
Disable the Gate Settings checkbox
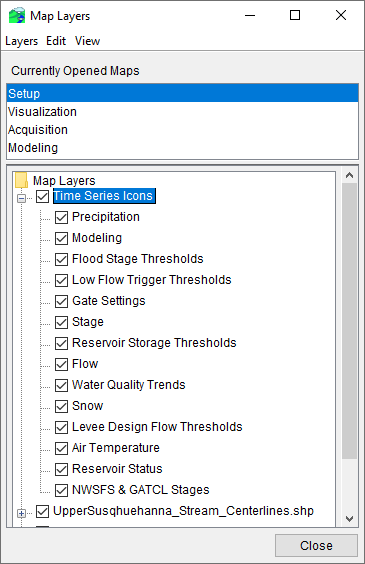[x=61, y=301]
